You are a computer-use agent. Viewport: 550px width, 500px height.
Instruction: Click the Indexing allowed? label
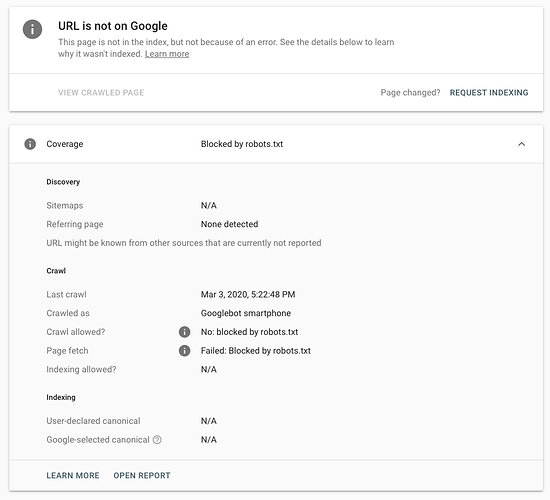tap(81, 369)
